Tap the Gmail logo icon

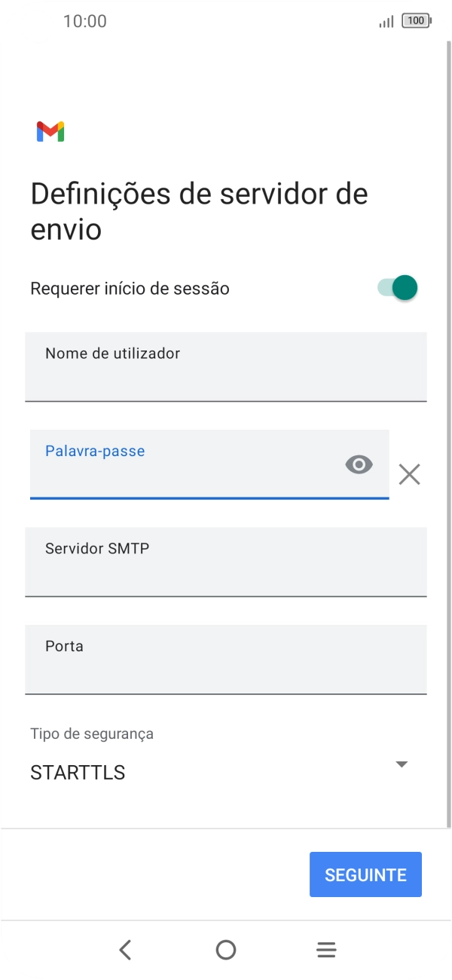tap(50, 131)
